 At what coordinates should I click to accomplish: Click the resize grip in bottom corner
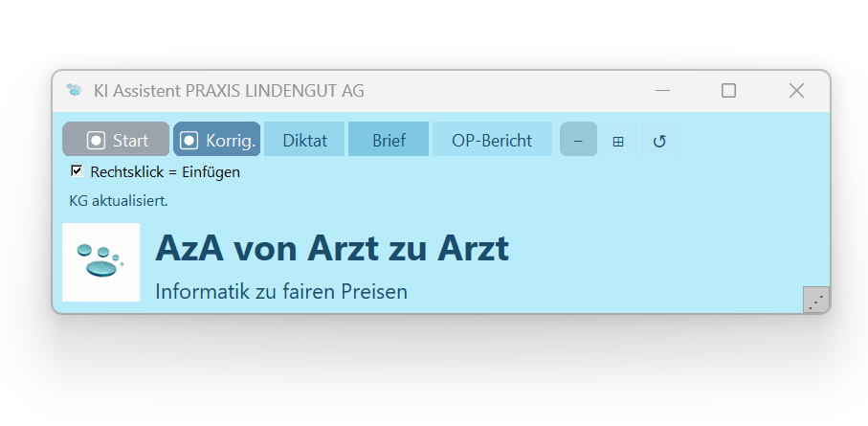[x=815, y=300]
